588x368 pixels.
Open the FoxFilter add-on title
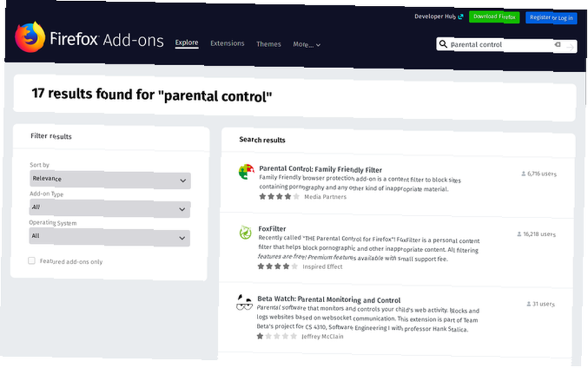[x=272, y=228]
